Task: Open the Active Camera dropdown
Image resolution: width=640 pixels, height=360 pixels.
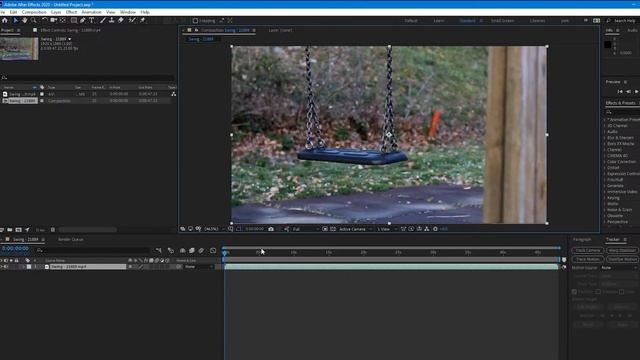Action: 356,229
